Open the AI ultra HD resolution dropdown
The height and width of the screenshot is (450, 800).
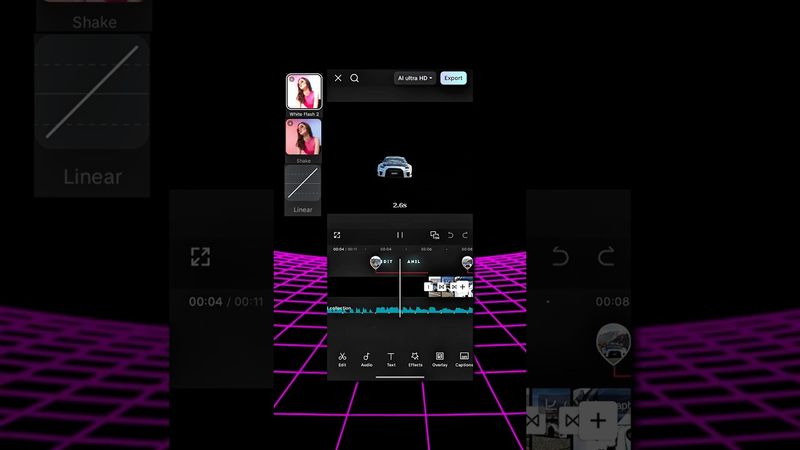(x=415, y=78)
